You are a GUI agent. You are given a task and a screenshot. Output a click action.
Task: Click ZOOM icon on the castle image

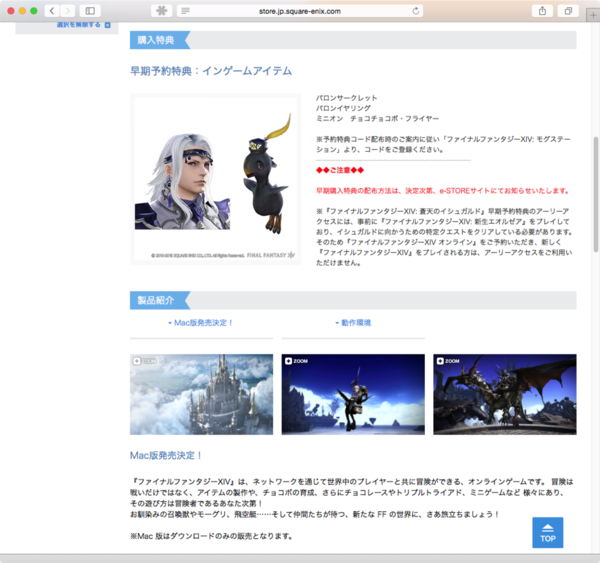(x=145, y=361)
